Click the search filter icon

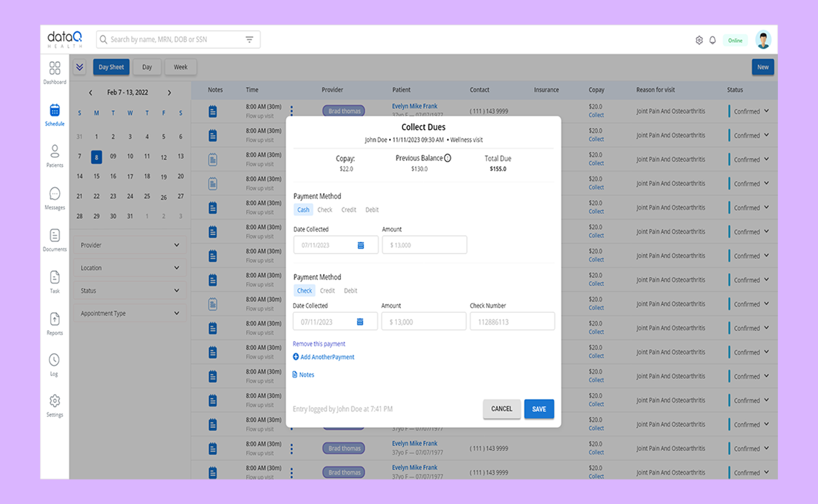pos(249,40)
